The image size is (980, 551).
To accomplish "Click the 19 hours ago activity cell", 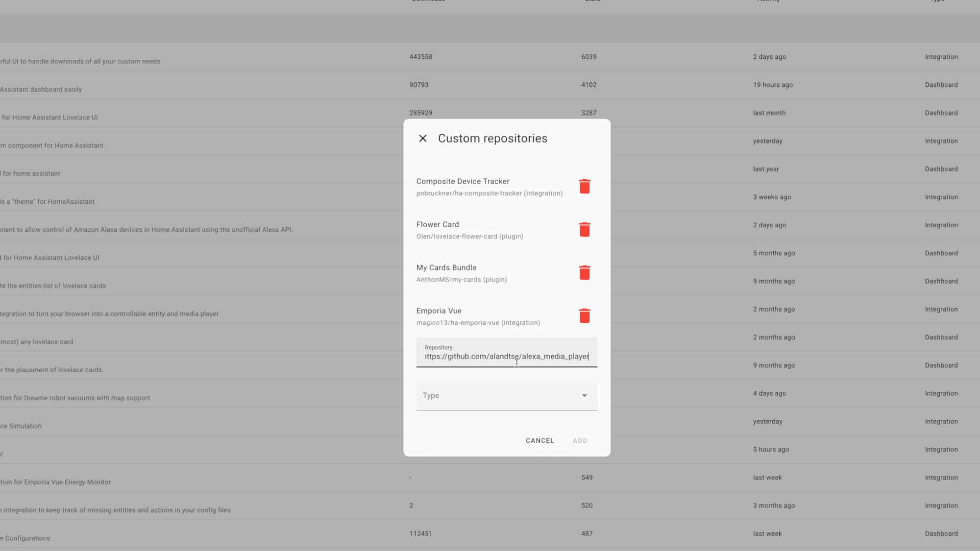I will coord(773,85).
